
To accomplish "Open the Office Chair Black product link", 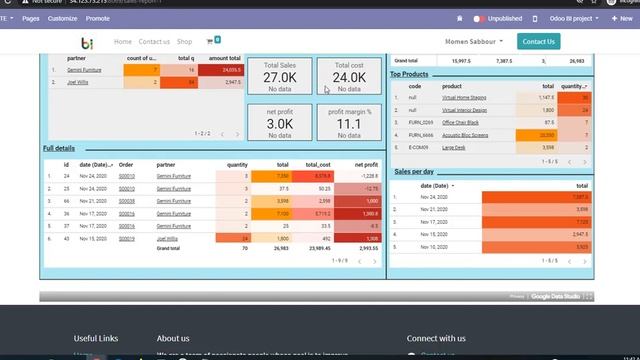I will coord(460,122).
